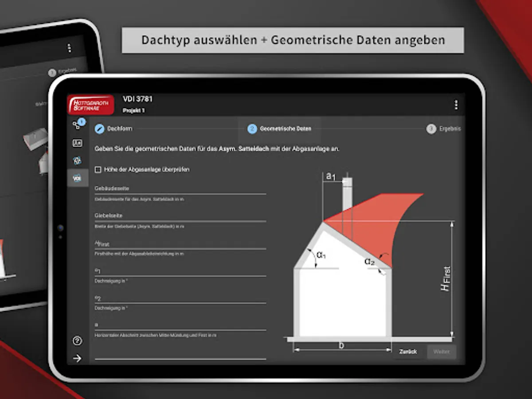
Task: Open the globe sidebar icon
Action: [78, 160]
